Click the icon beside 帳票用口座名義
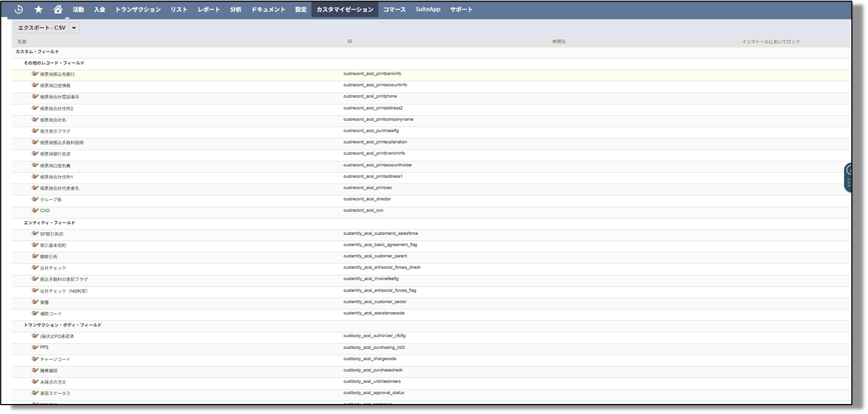This screenshot has height=414, width=868. coord(35,165)
